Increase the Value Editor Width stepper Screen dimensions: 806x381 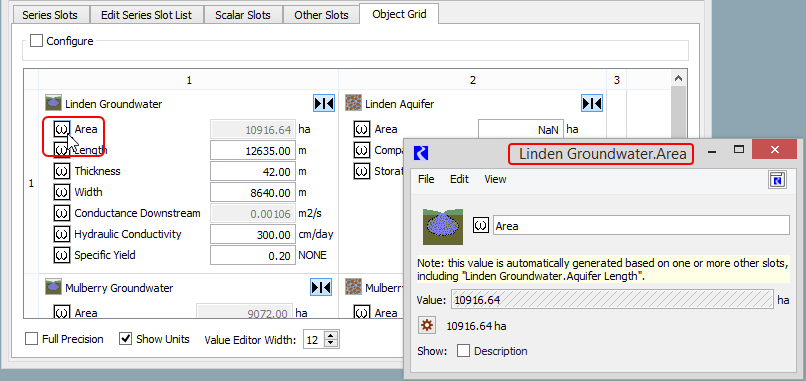tap(331, 336)
